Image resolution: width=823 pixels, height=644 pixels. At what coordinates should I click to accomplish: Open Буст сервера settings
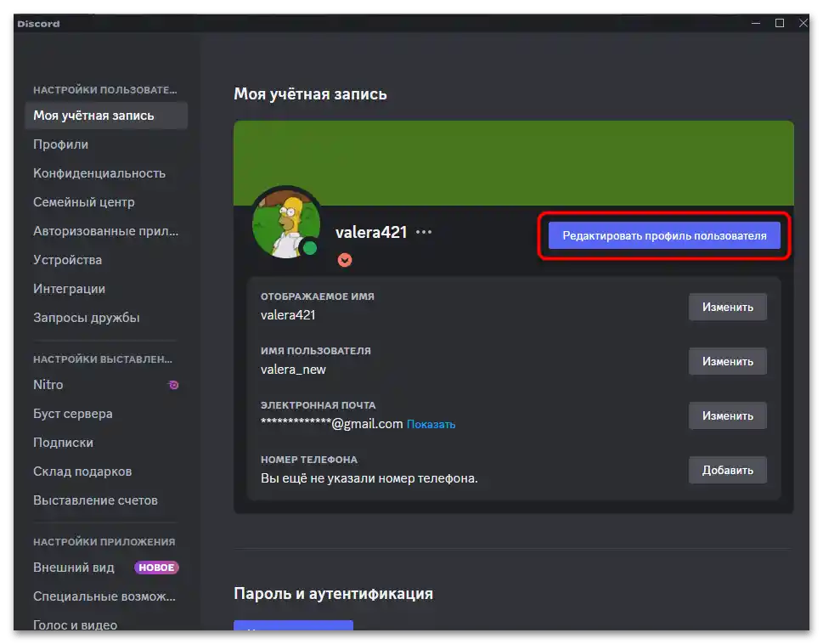(x=106, y=414)
